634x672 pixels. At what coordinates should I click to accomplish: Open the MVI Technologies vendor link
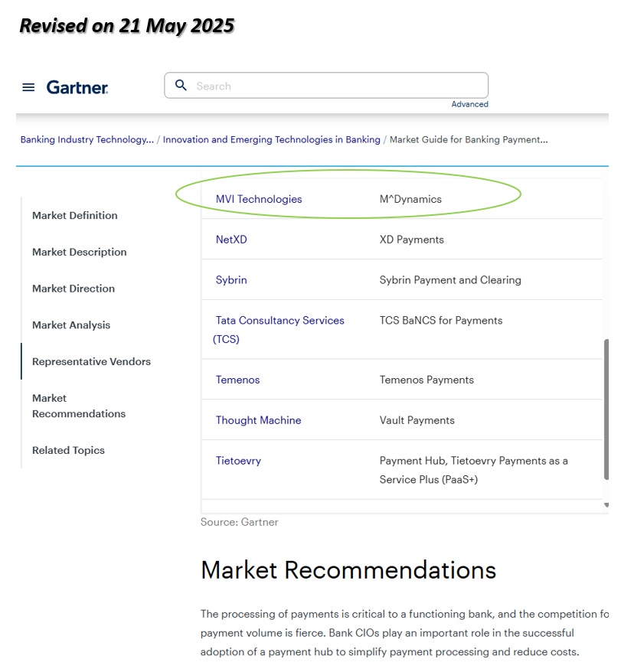click(x=259, y=199)
